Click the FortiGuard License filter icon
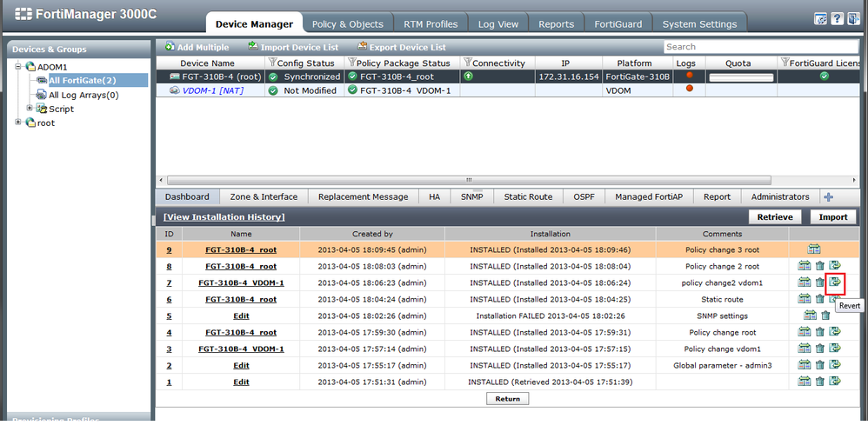868x445 pixels. click(x=785, y=63)
